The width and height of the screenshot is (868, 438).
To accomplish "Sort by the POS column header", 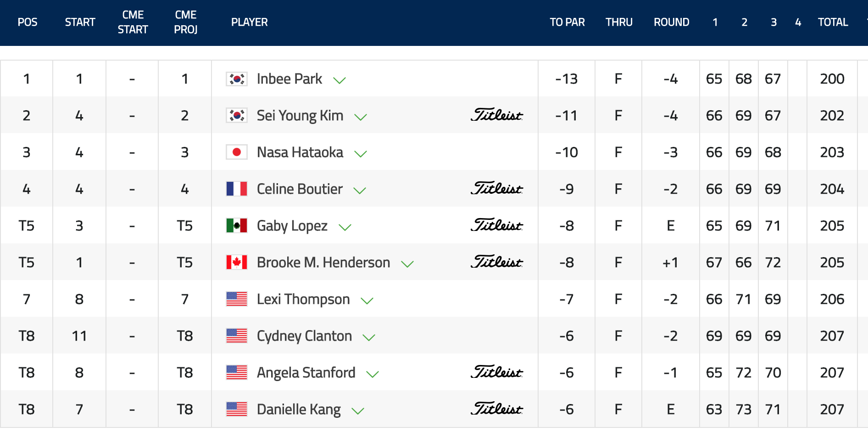I will [x=28, y=22].
